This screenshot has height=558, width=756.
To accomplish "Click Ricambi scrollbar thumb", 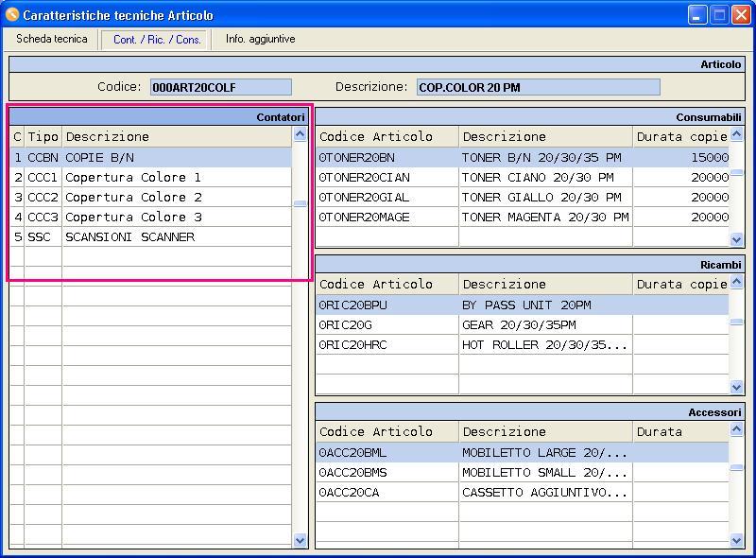I will coord(737,322).
